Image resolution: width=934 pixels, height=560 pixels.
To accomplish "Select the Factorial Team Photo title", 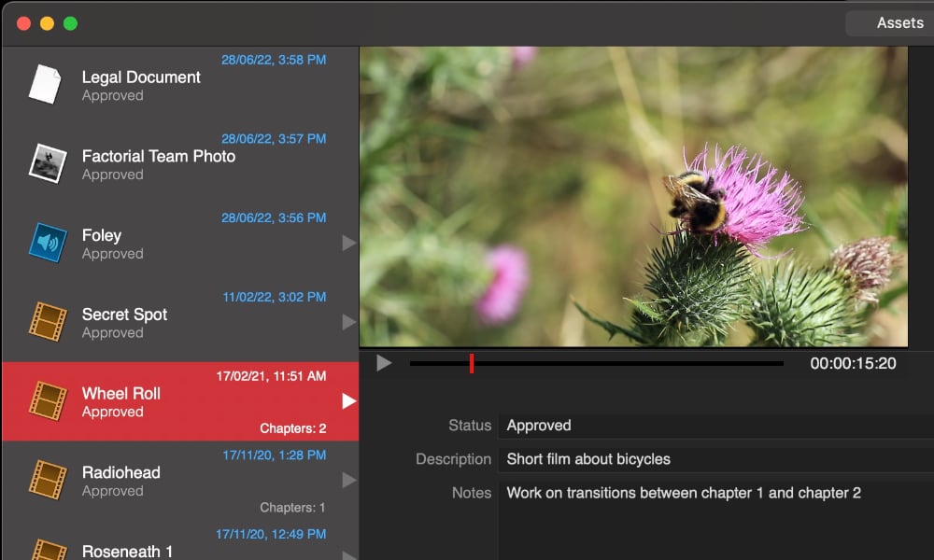I will coord(159,157).
